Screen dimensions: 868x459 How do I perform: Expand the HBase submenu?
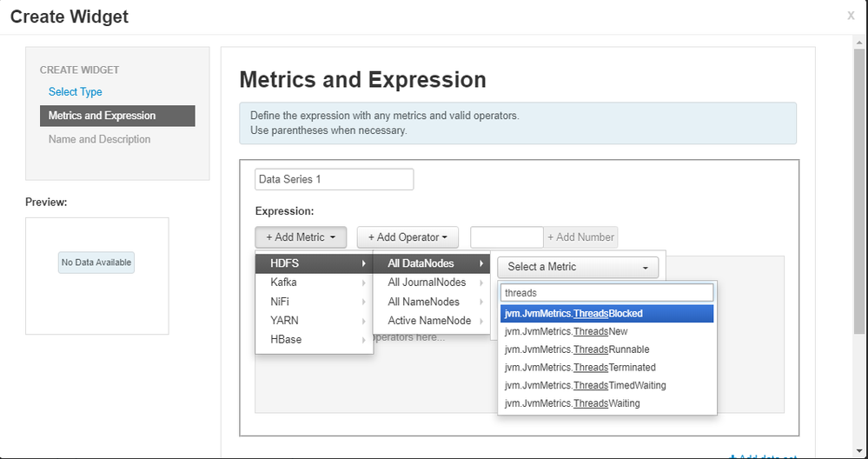314,340
